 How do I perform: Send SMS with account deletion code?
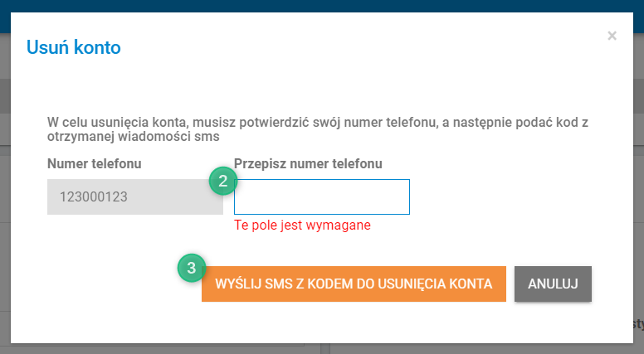tap(354, 284)
